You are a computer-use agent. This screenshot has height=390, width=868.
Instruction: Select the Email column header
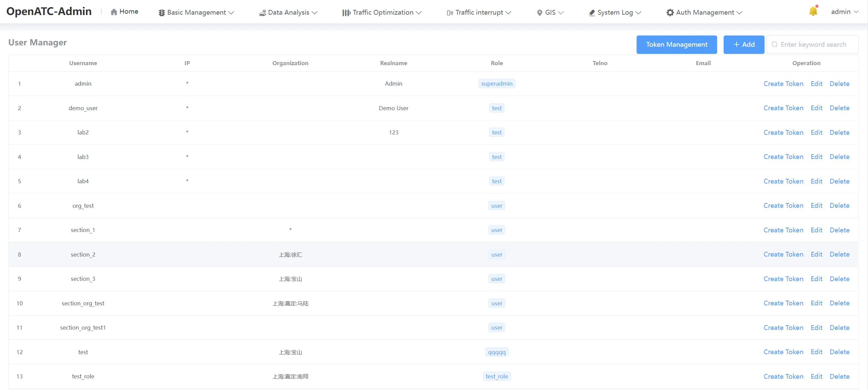[x=703, y=63]
